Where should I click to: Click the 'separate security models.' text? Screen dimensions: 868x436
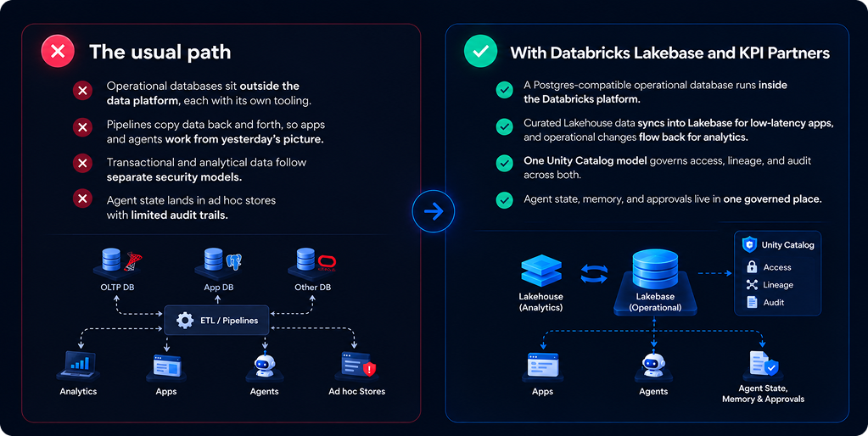[175, 177]
